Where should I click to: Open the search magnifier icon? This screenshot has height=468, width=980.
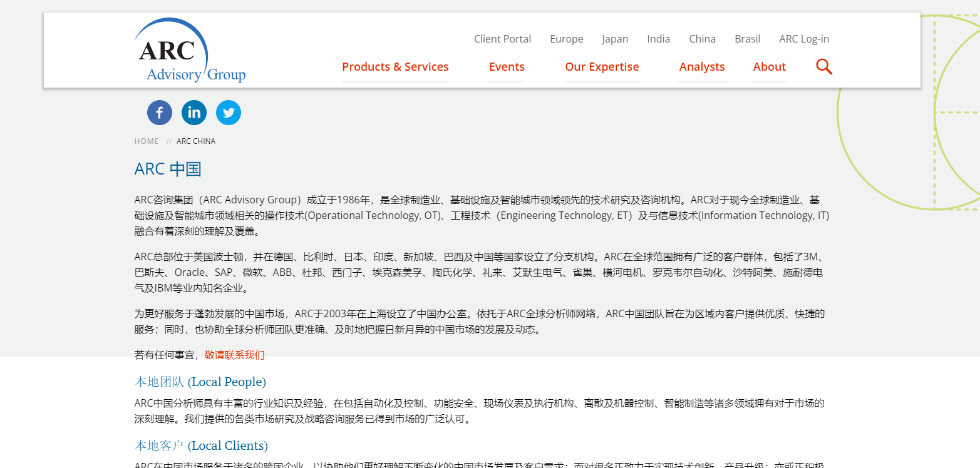(824, 67)
